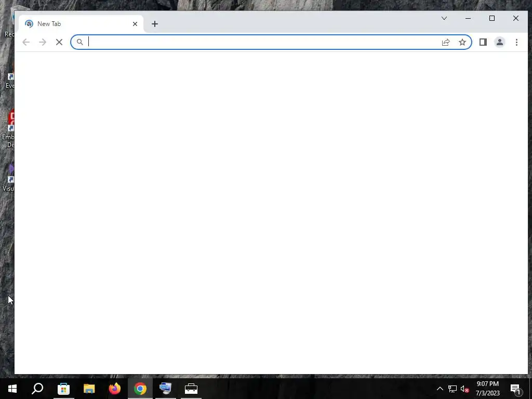The image size is (532, 399).
Task: Minimize the Chrome window
Action: [468, 18]
